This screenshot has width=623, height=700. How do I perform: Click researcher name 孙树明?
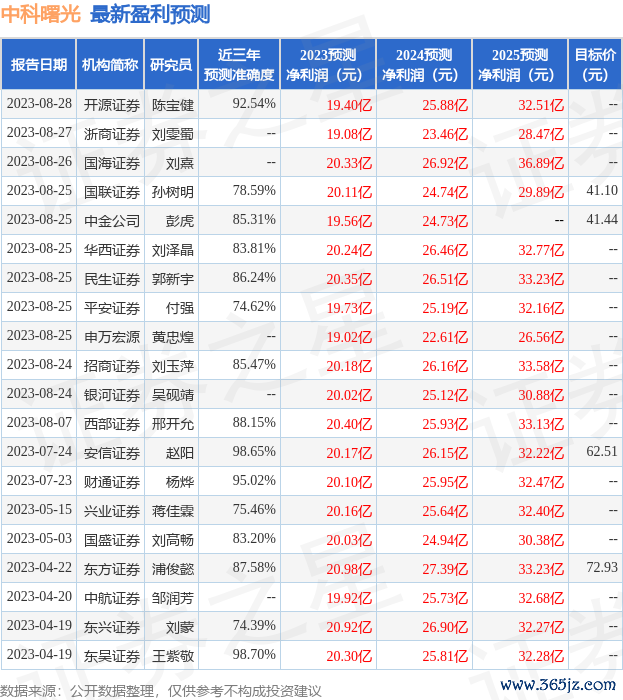(173, 192)
